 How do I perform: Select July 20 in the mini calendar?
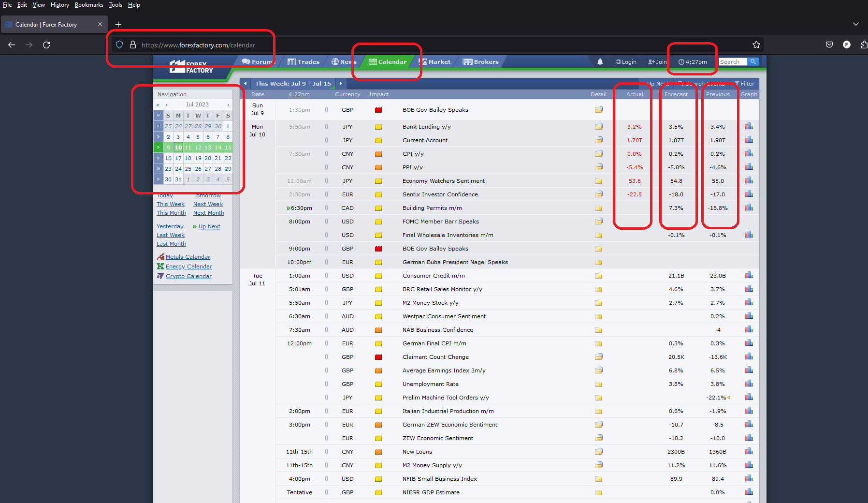pyautogui.click(x=208, y=158)
